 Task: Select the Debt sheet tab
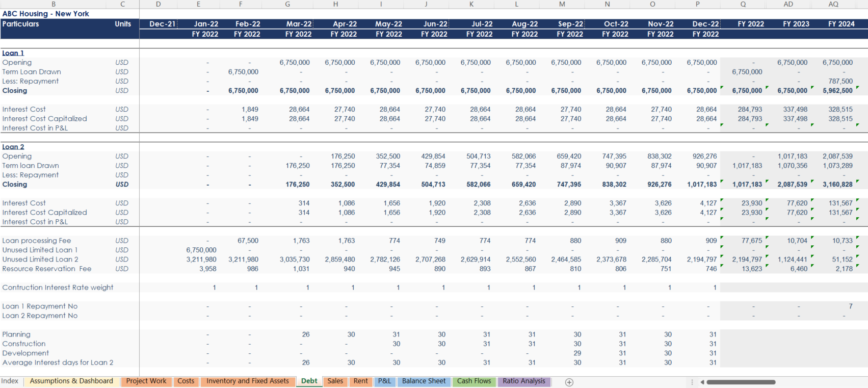(309, 381)
